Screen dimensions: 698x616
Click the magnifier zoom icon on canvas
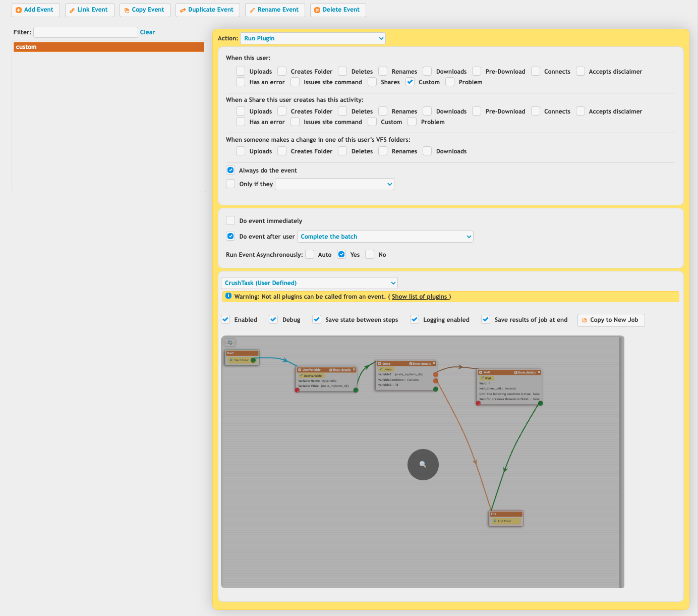tap(423, 465)
